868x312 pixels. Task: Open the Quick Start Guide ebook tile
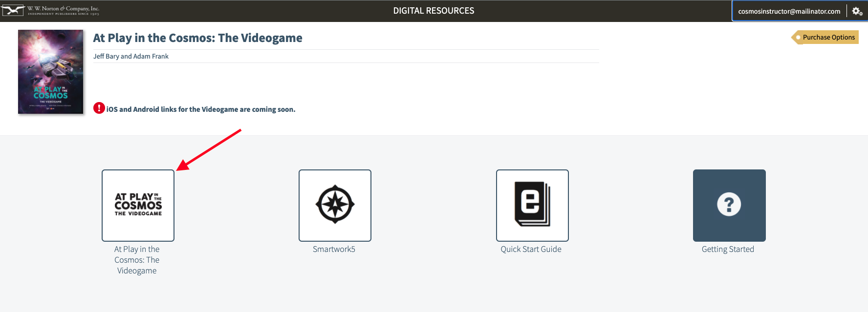point(532,206)
